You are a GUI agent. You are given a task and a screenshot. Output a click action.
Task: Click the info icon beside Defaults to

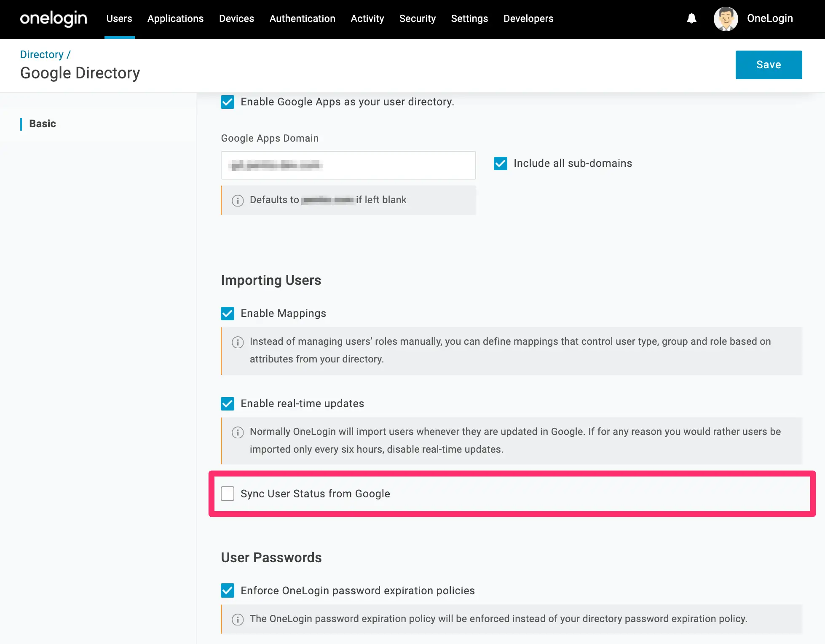coord(238,201)
